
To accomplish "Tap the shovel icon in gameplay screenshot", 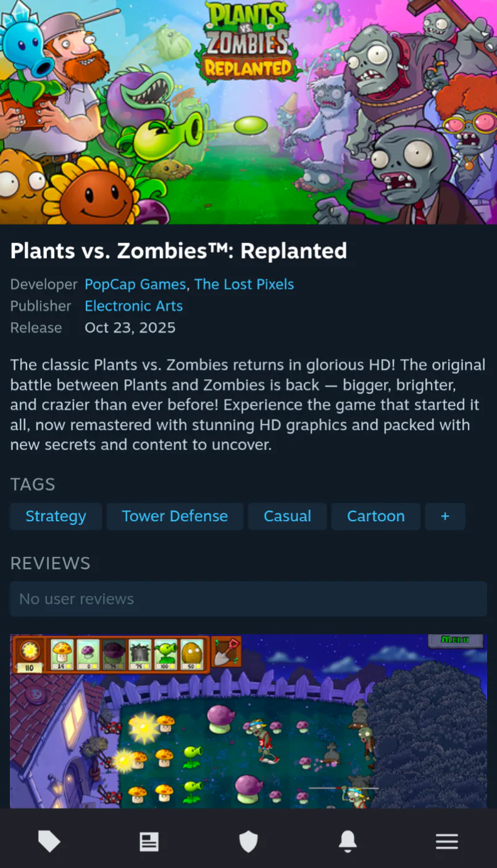I will [x=226, y=653].
